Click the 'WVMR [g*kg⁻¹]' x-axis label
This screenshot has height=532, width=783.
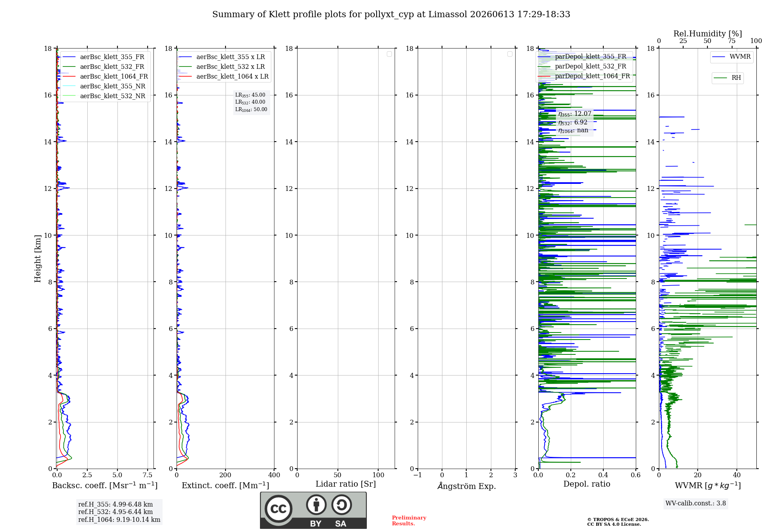point(708,485)
